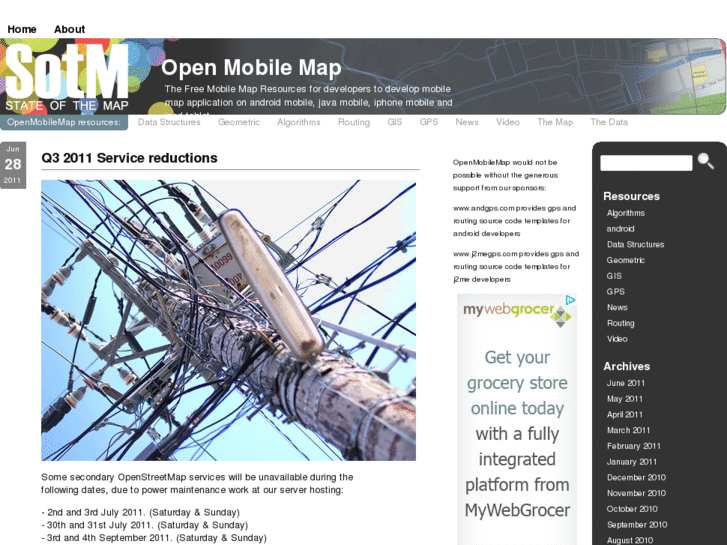Open News in the Resources sidebar

(x=617, y=308)
